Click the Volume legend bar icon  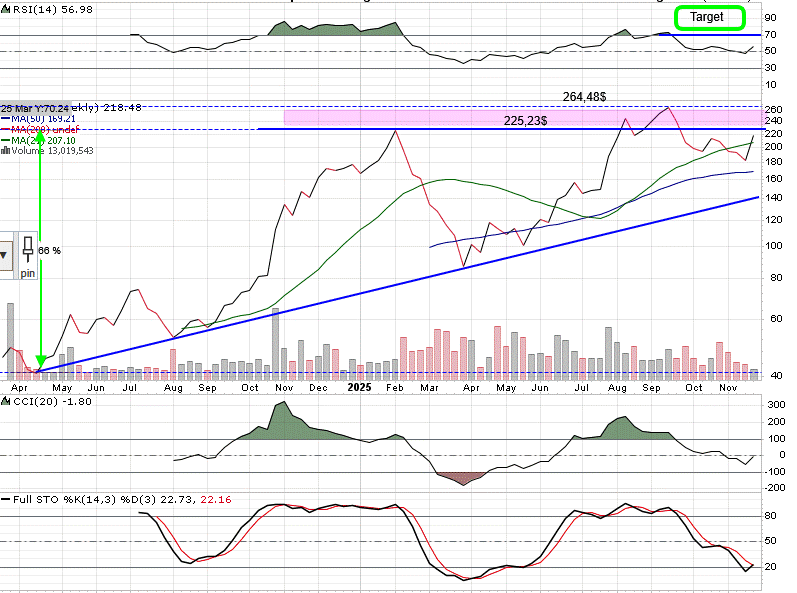(4, 151)
